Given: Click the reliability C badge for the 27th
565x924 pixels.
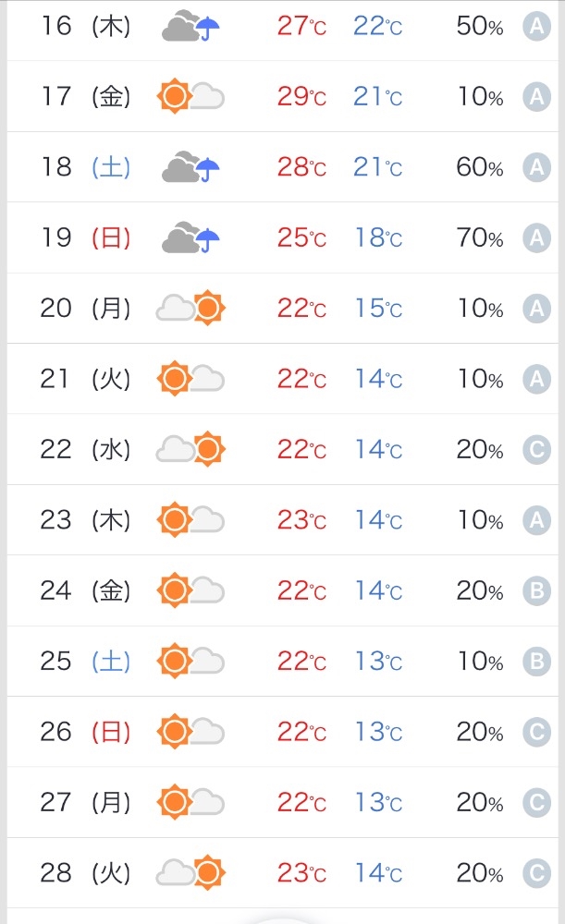Looking at the screenshot, I should pyautogui.click(x=536, y=803).
